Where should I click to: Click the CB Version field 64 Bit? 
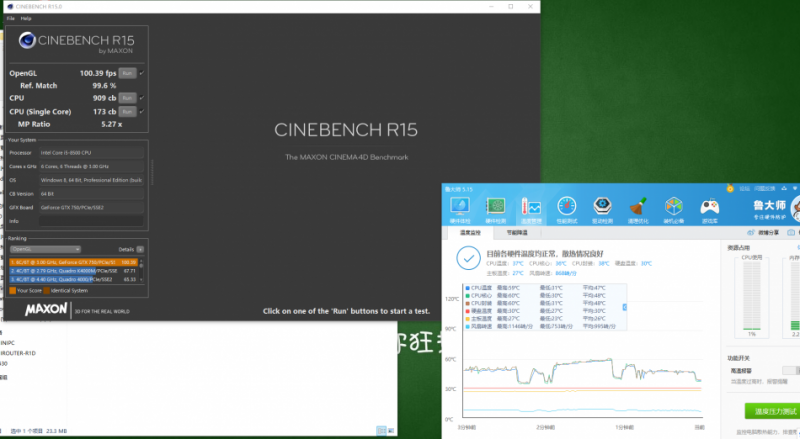91,194
